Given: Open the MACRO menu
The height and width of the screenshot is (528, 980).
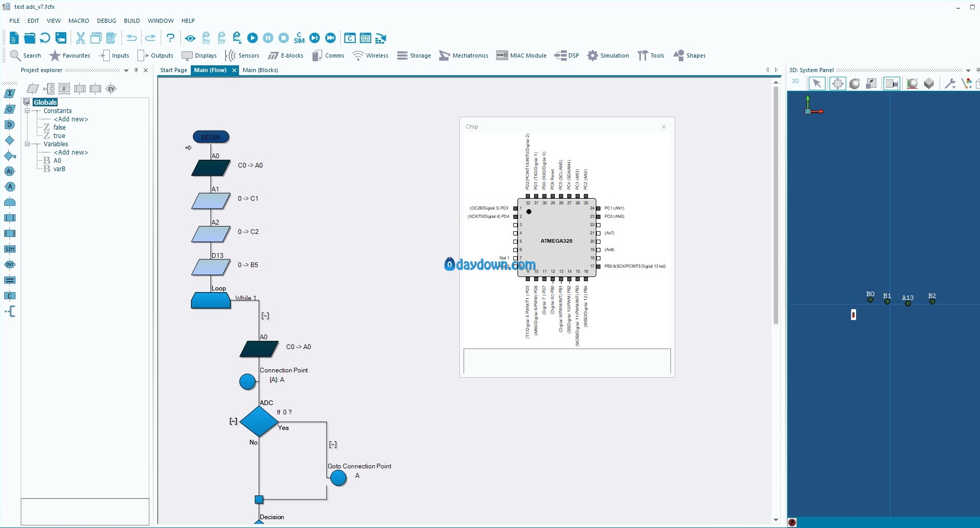Looking at the screenshot, I should [x=79, y=21].
